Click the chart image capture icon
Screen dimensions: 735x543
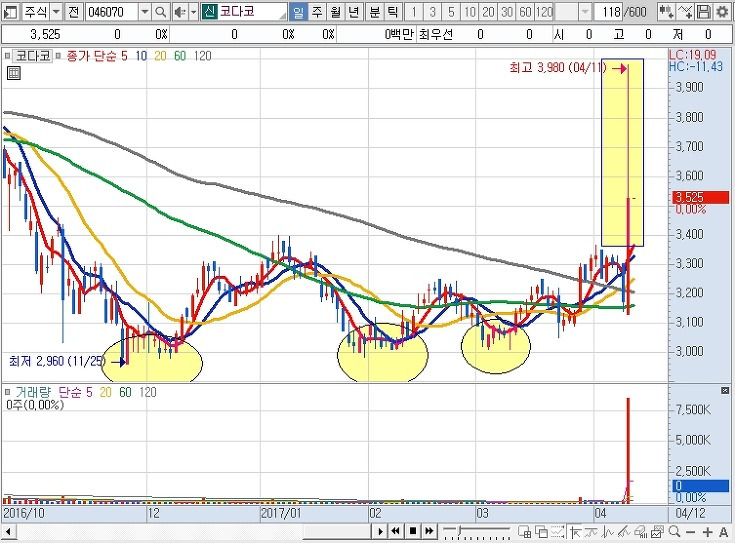click(657, 532)
